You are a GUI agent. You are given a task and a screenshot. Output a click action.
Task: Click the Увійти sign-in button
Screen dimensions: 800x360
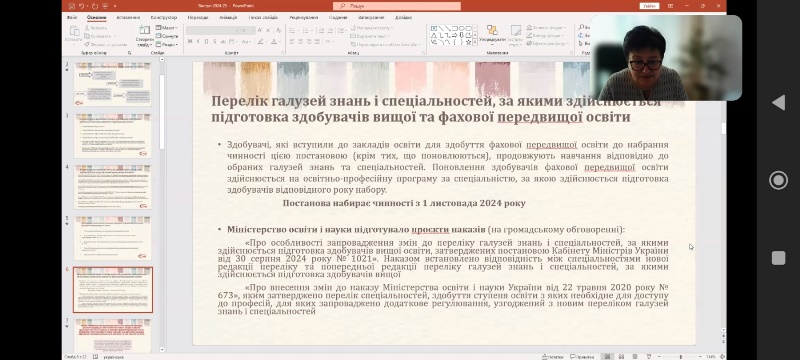click(x=649, y=6)
